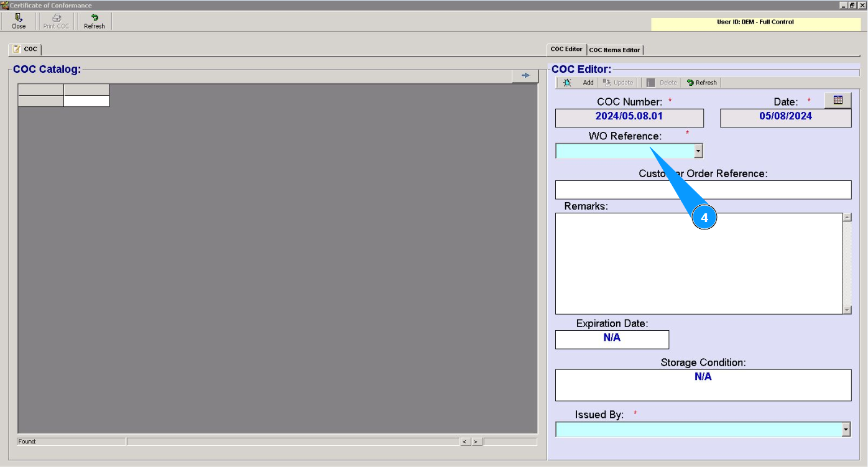Click the white cell in catalog grid
Screen dimensions: 868x467
click(86, 101)
